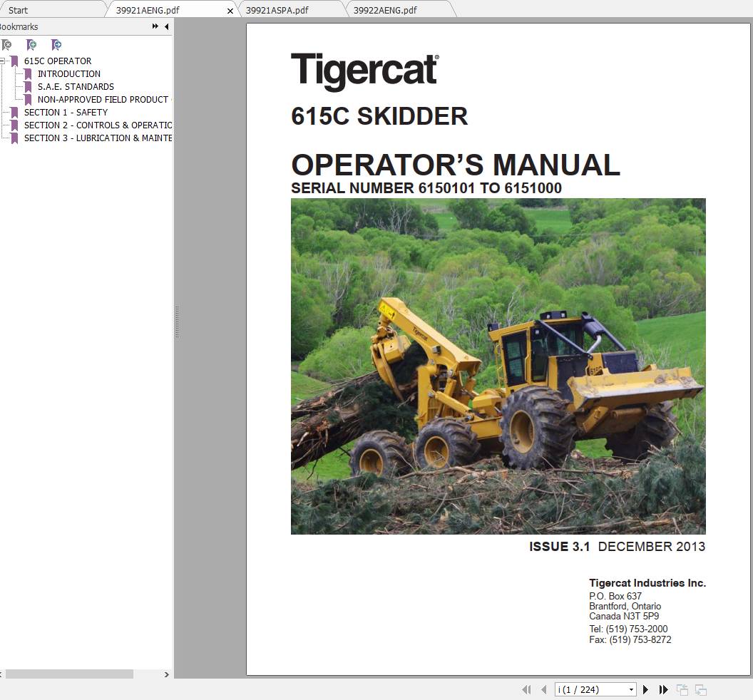Jump to the last page
The width and height of the screenshot is (753, 700).
coord(662,689)
